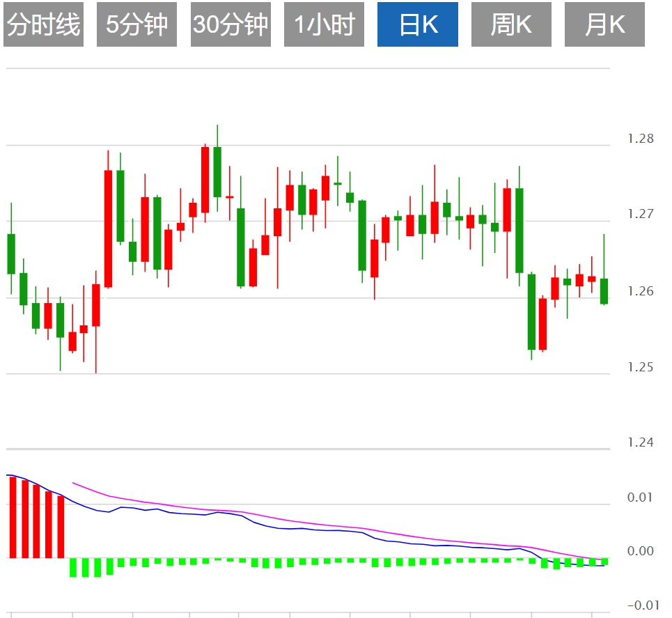672x618 pixels.
Task: Click the 1.28 price axis label
Action: (640, 139)
